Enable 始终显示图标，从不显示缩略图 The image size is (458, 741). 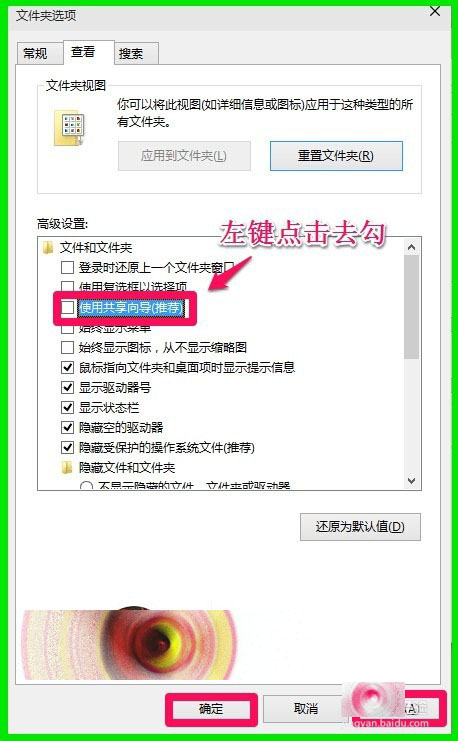coord(68,348)
